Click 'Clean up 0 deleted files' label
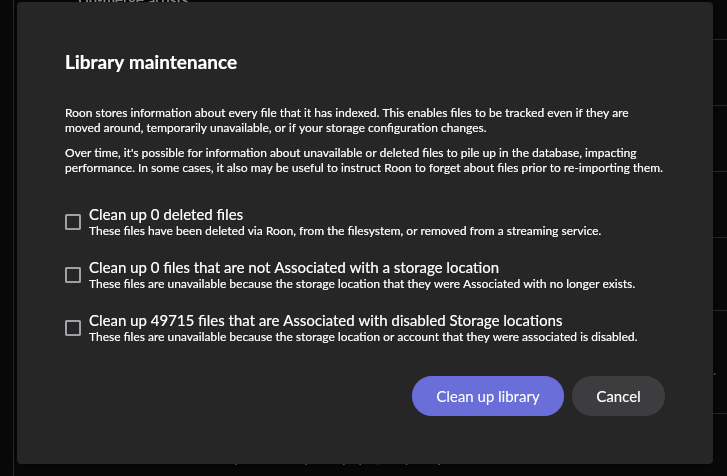This screenshot has width=727, height=476. click(x=166, y=215)
